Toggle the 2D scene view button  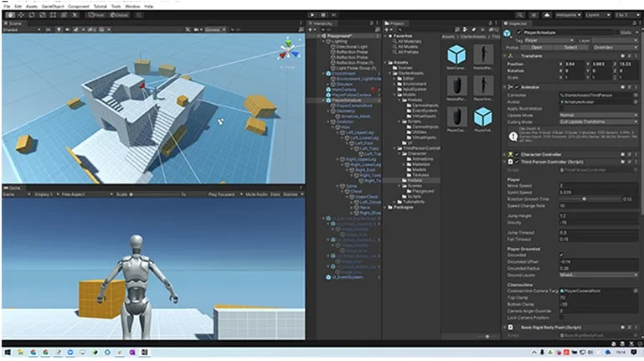click(x=48, y=29)
